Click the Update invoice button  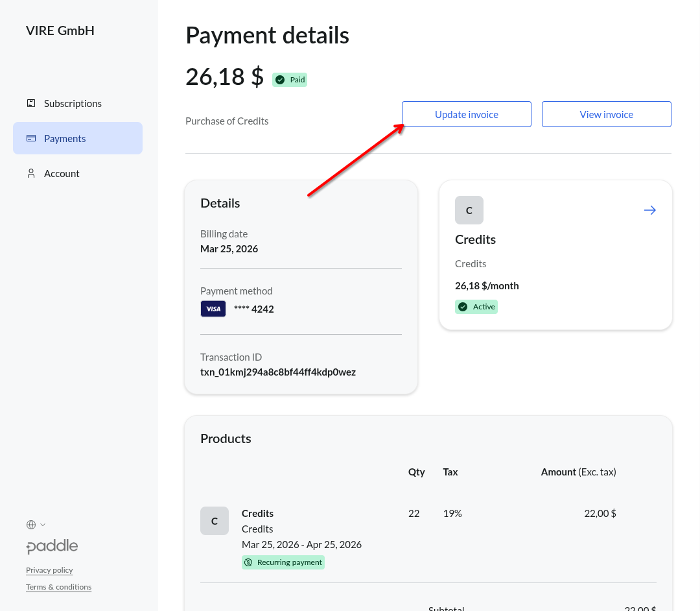click(466, 114)
